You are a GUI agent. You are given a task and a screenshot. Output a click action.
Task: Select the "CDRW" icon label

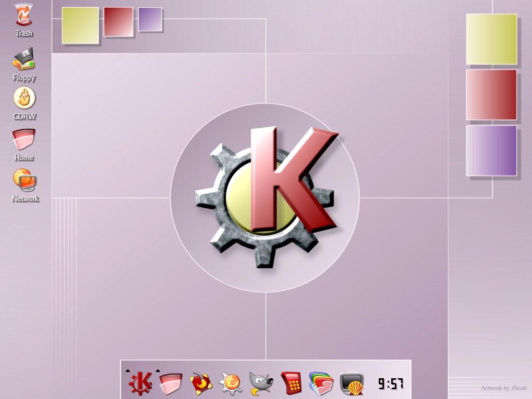tap(24, 116)
